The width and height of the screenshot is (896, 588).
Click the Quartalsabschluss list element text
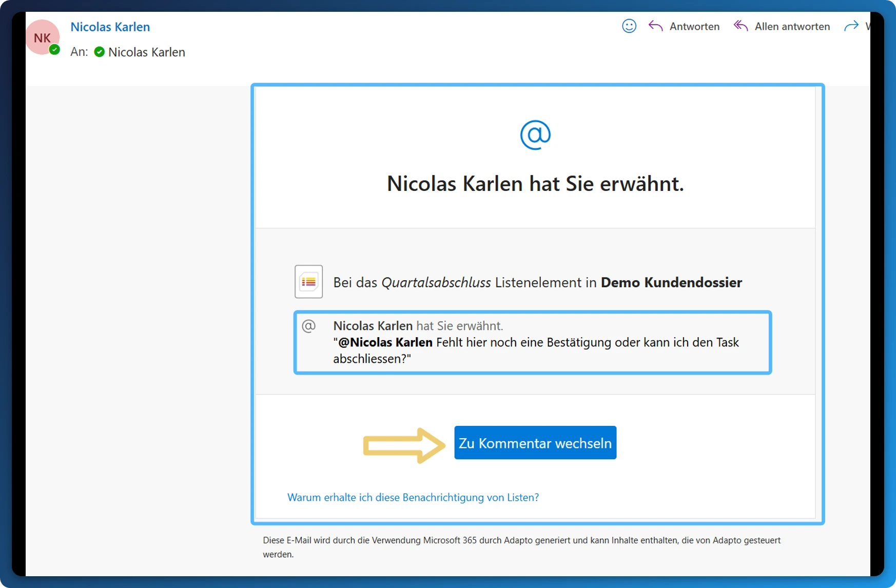[436, 283]
